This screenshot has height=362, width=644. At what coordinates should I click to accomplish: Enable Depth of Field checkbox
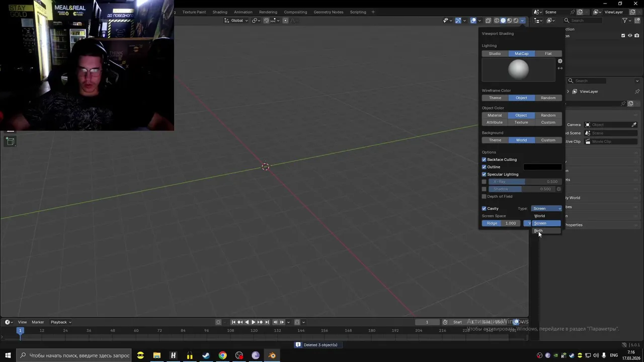click(484, 197)
